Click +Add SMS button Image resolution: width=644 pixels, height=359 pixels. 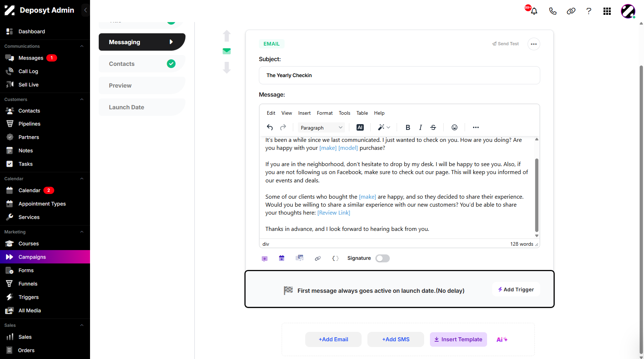pos(396,339)
